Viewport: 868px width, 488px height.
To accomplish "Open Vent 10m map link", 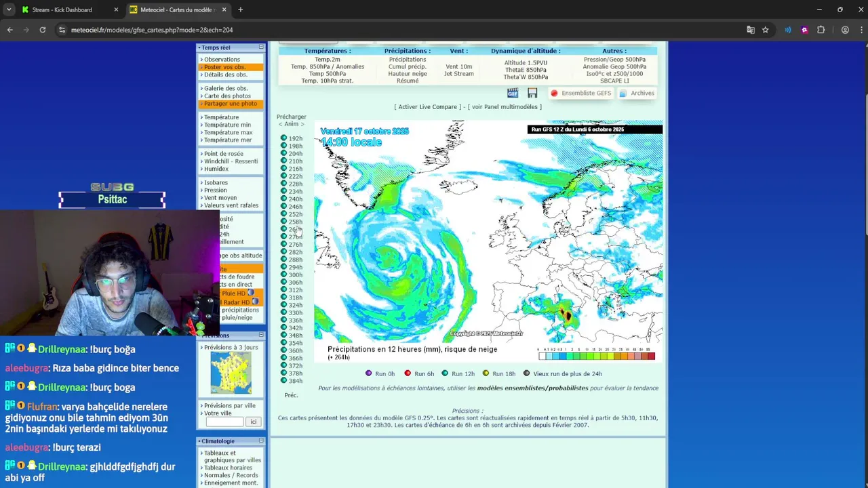I will (459, 66).
